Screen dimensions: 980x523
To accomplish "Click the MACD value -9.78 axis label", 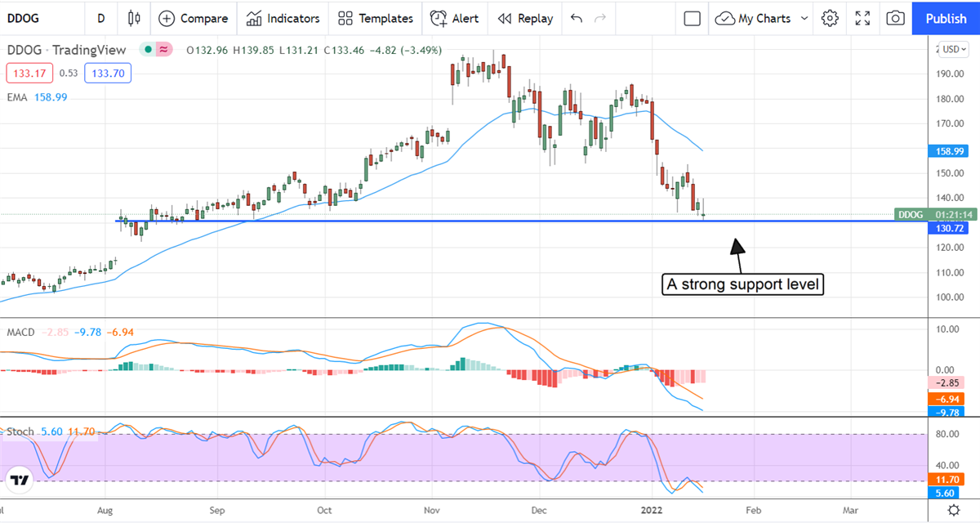I will (x=947, y=412).
